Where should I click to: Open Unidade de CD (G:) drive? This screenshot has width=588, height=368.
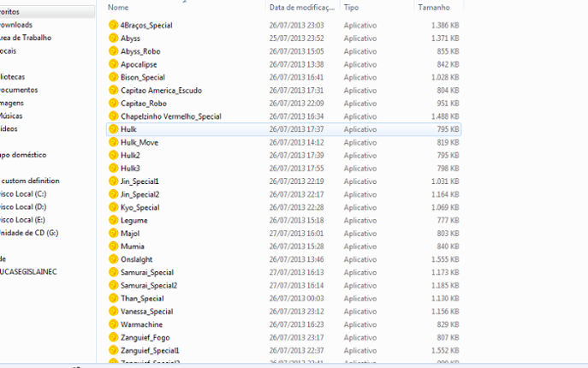pos(29,233)
